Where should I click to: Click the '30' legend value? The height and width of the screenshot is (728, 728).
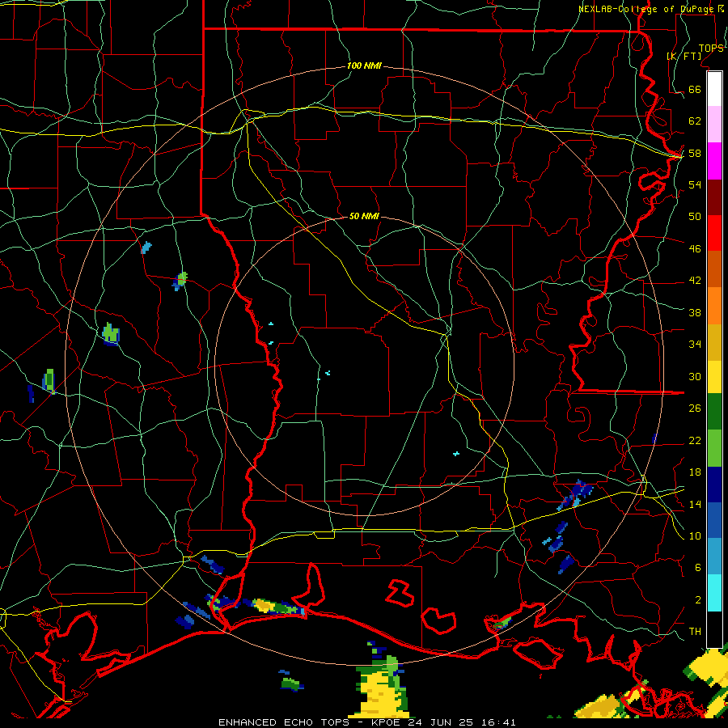[695, 376]
